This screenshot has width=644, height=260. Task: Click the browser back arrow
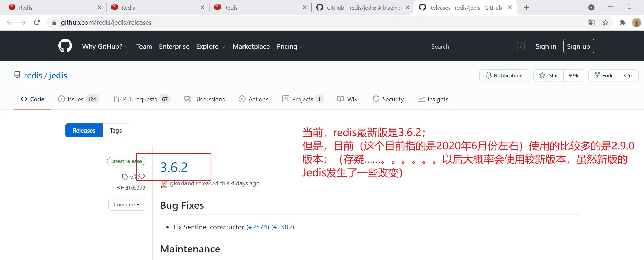click(x=10, y=22)
